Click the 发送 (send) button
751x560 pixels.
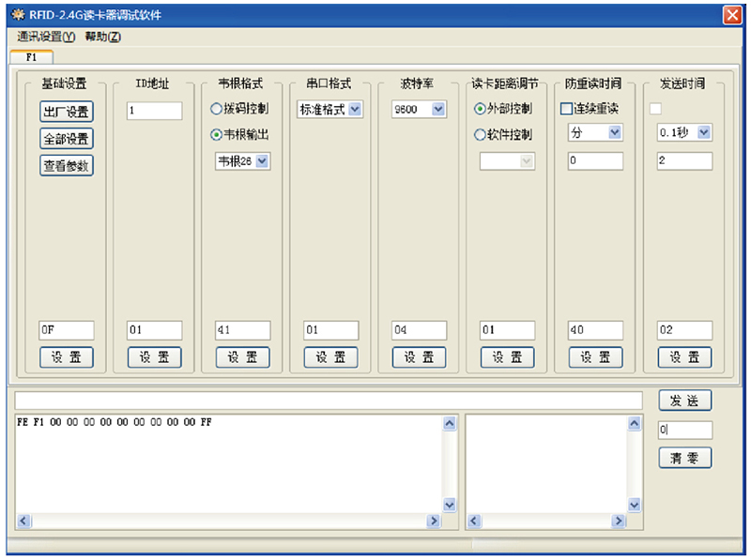686,400
